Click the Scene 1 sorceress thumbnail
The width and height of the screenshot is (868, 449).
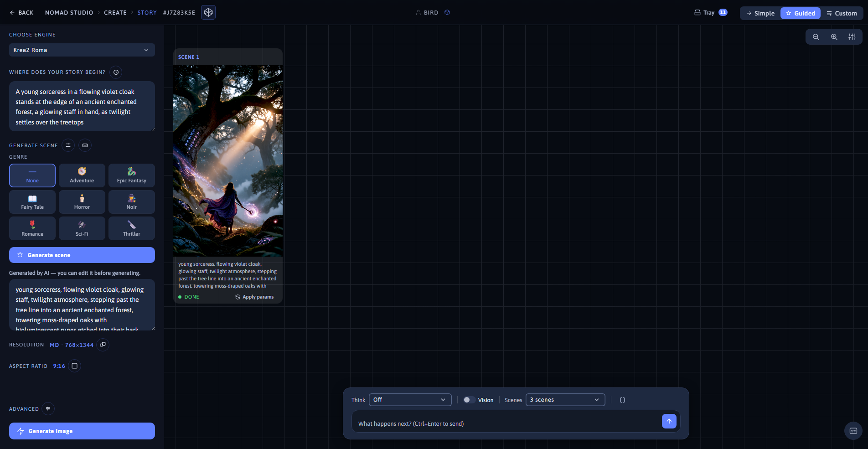pos(228,161)
